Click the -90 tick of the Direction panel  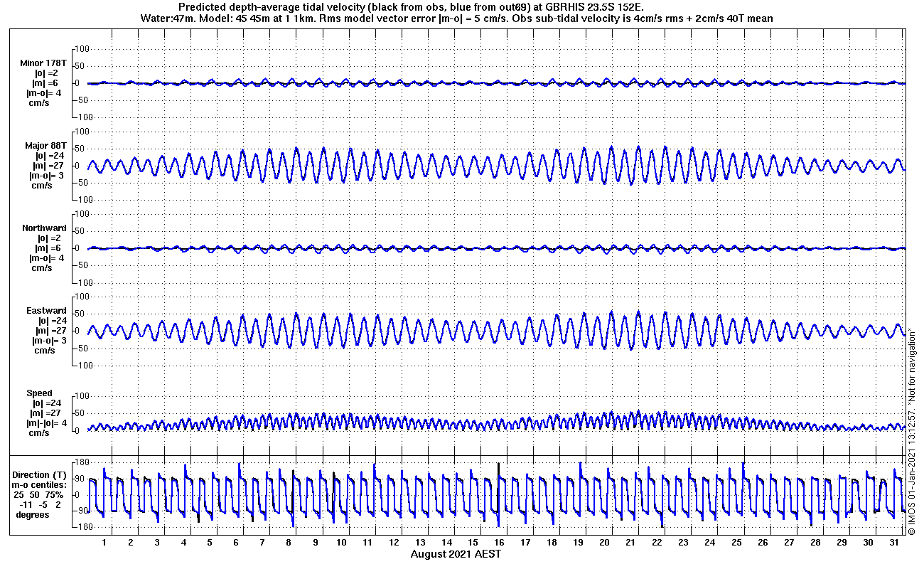82,511
